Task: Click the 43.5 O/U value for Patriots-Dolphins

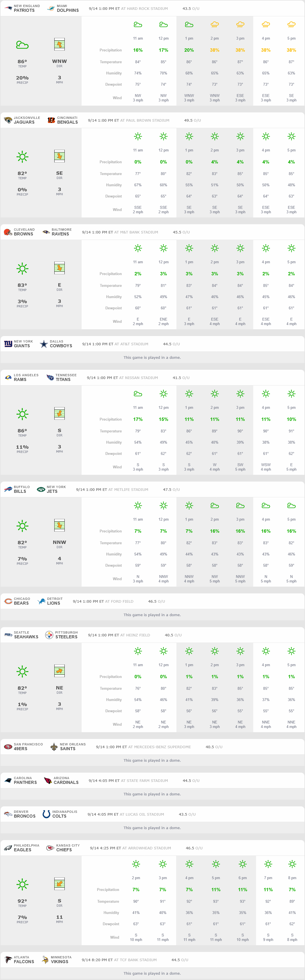Action: pos(191,8)
